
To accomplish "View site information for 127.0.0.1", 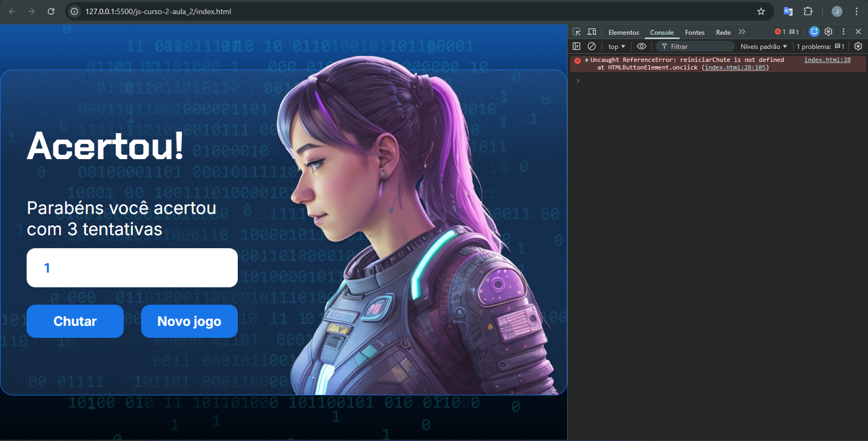I will tap(75, 11).
